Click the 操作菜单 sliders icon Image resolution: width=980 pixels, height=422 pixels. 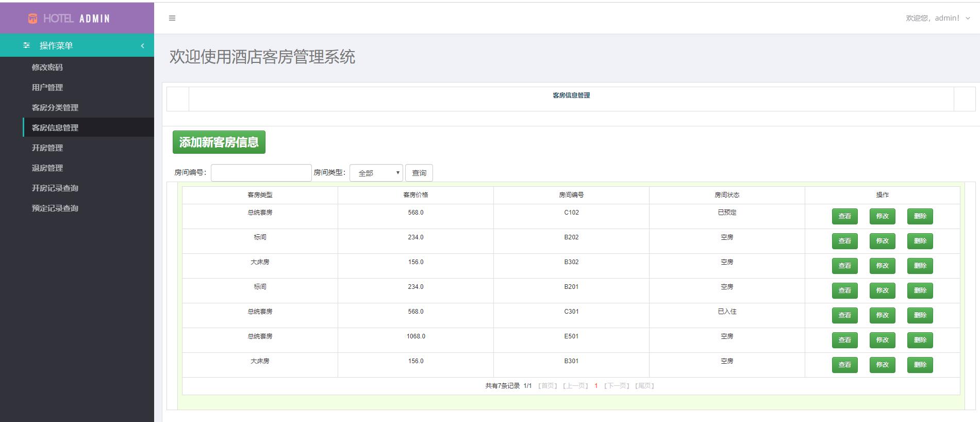pyautogui.click(x=27, y=45)
